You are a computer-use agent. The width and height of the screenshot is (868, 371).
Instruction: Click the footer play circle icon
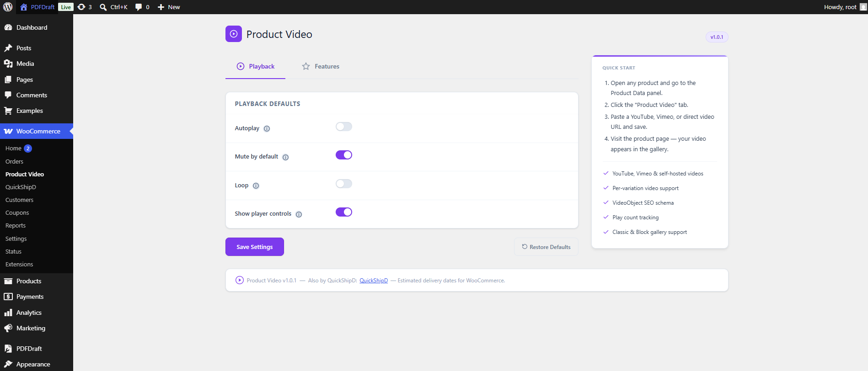coord(240,280)
